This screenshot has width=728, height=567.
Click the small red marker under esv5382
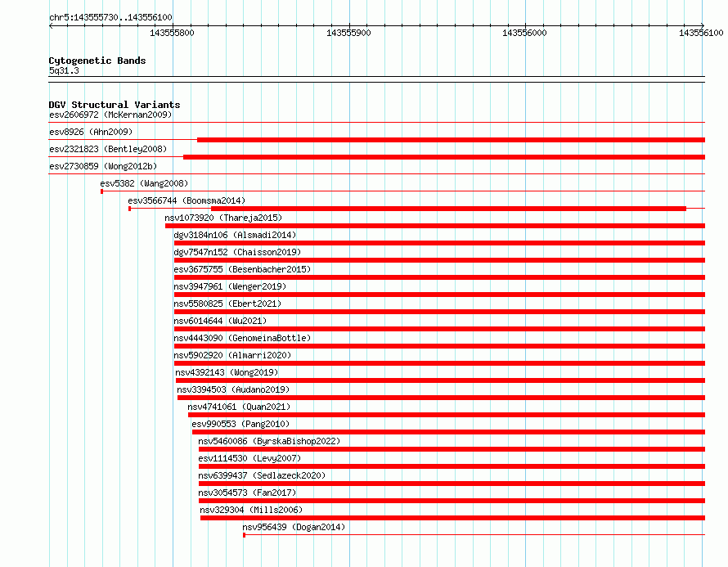[101, 191]
